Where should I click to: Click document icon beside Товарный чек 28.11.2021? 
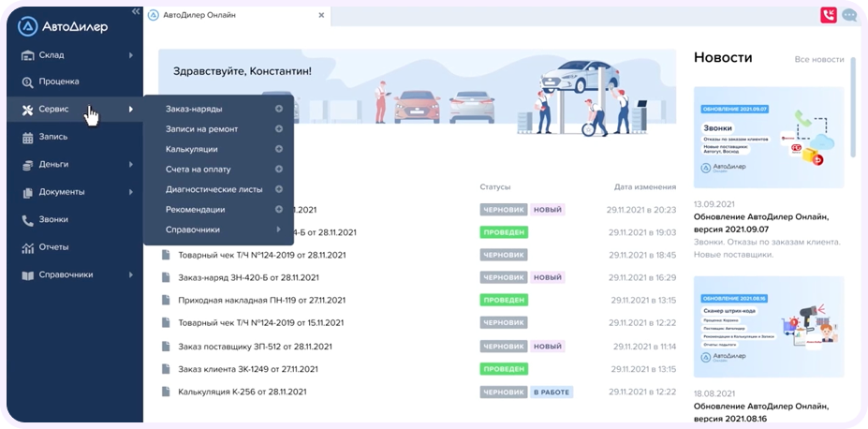click(165, 255)
